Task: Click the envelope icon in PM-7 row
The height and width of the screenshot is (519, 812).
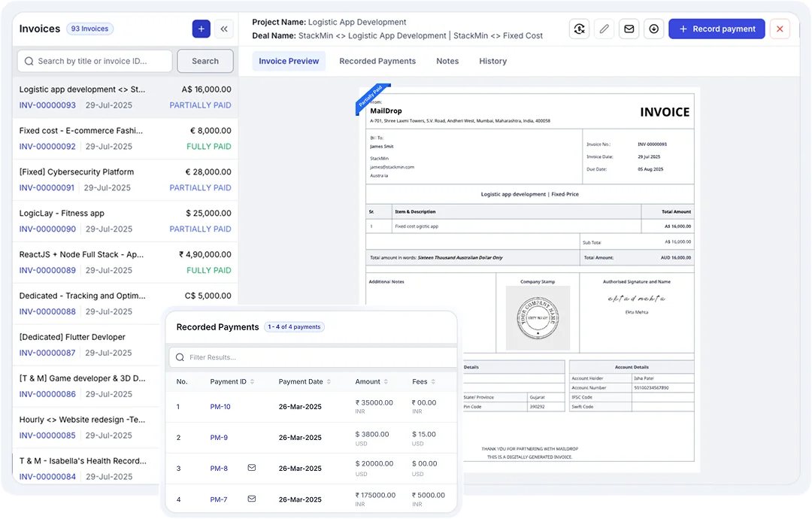Action: [252, 499]
